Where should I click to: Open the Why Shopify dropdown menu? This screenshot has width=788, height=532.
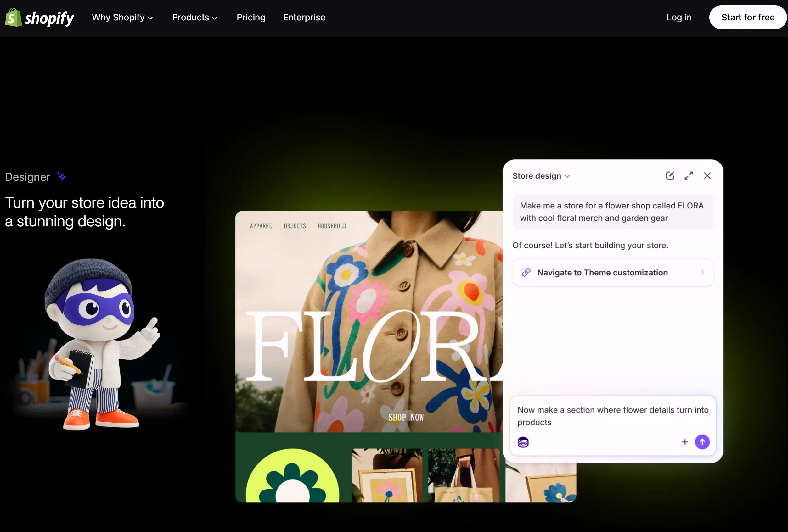[122, 17]
